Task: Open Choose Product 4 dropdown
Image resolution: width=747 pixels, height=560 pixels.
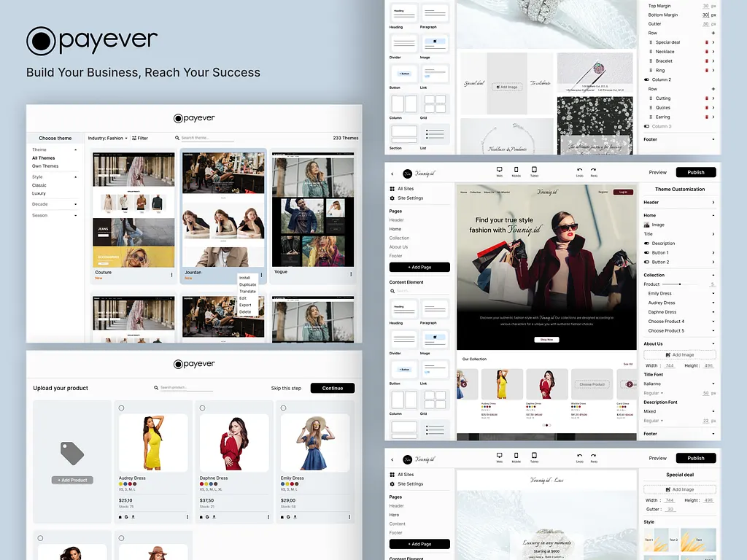Action: pos(713,322)
